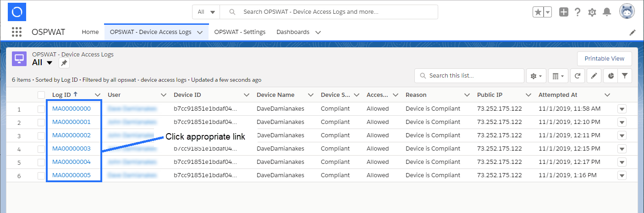The image size is (644, 213).
Task: Open the App Launcher grid icon
Action: click(x=17, y=32)
